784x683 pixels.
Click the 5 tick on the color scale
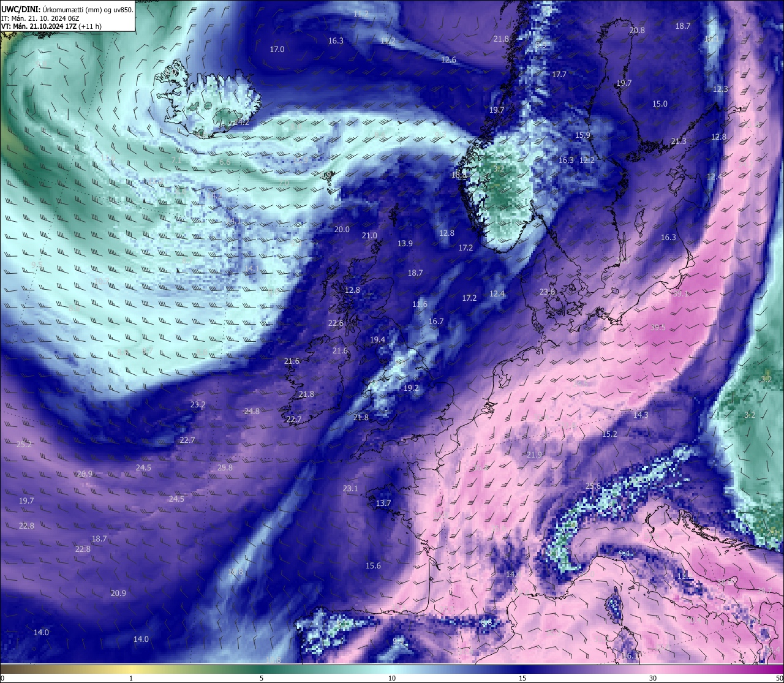click(x=262, y=678)
